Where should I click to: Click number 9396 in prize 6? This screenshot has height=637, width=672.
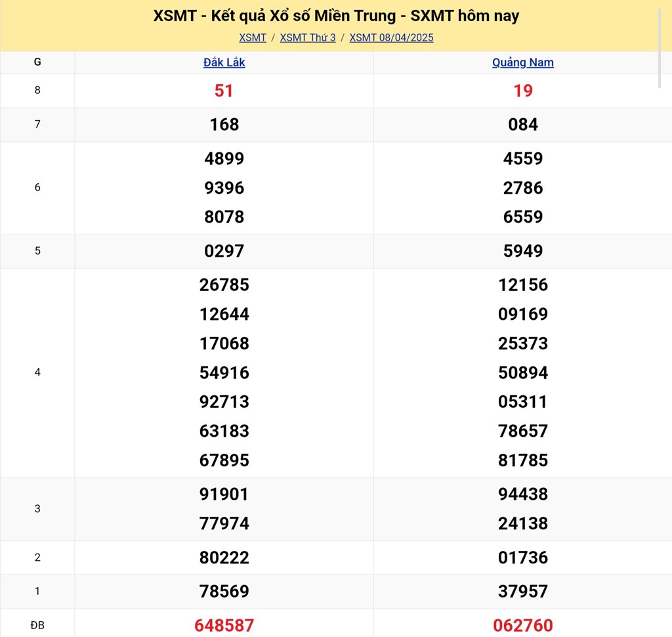224,188
